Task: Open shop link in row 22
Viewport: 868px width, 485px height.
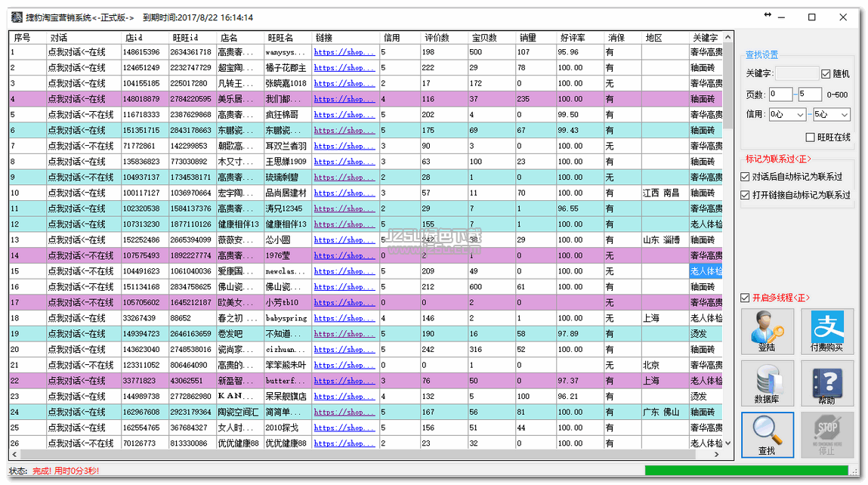Action: coord(344,381)
